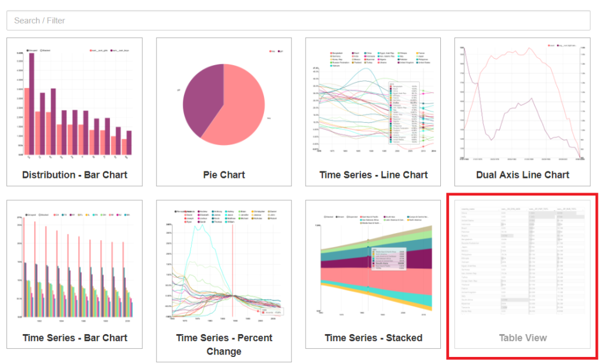
Task: Click the "Time Series - Percent Change" label
Action: coord(224,345)
